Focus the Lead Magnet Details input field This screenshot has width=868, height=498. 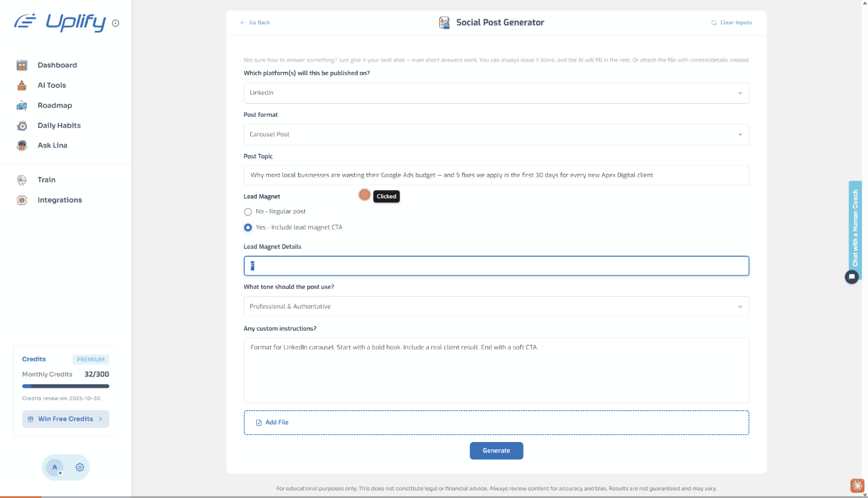pos(496,266)
